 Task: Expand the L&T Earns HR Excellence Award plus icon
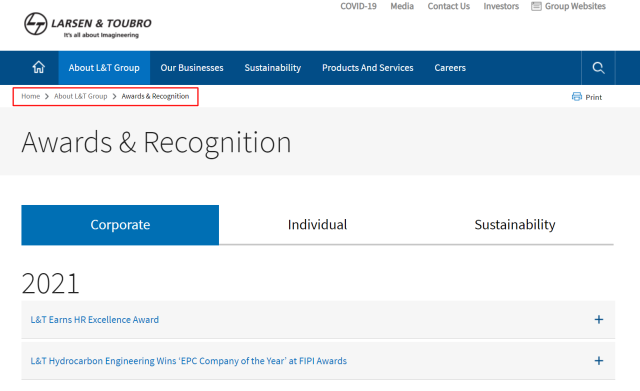click(598, 320)
